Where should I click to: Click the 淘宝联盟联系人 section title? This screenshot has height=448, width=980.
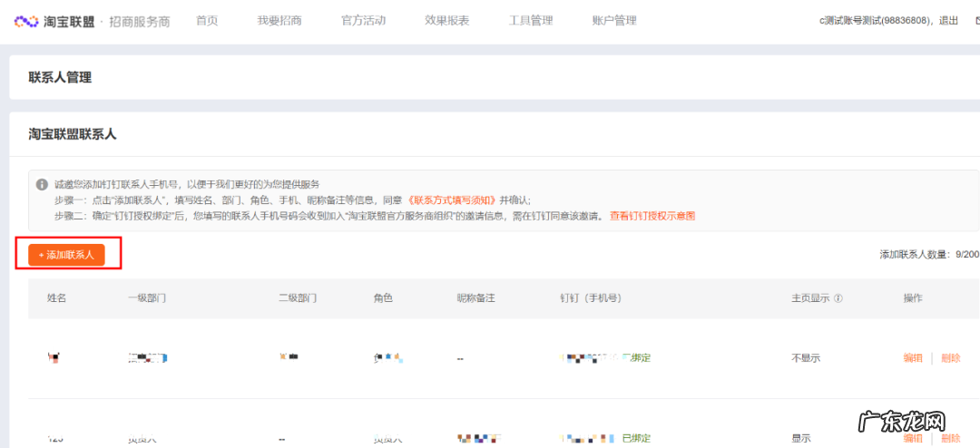click(x=73, y=134)
